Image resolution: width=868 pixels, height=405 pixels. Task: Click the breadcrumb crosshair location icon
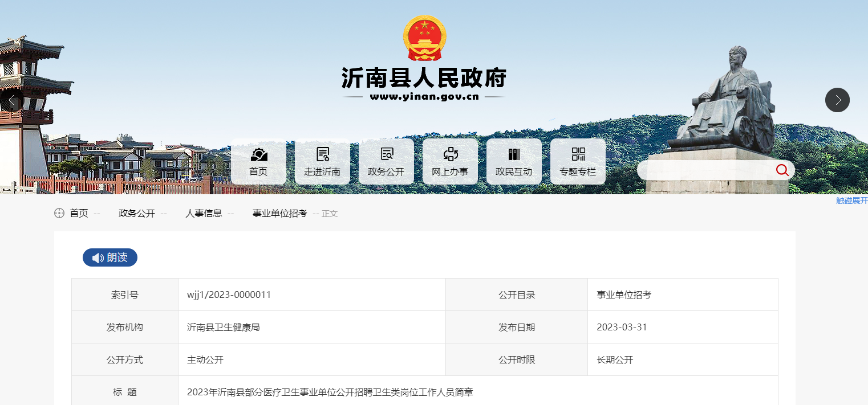59,214
